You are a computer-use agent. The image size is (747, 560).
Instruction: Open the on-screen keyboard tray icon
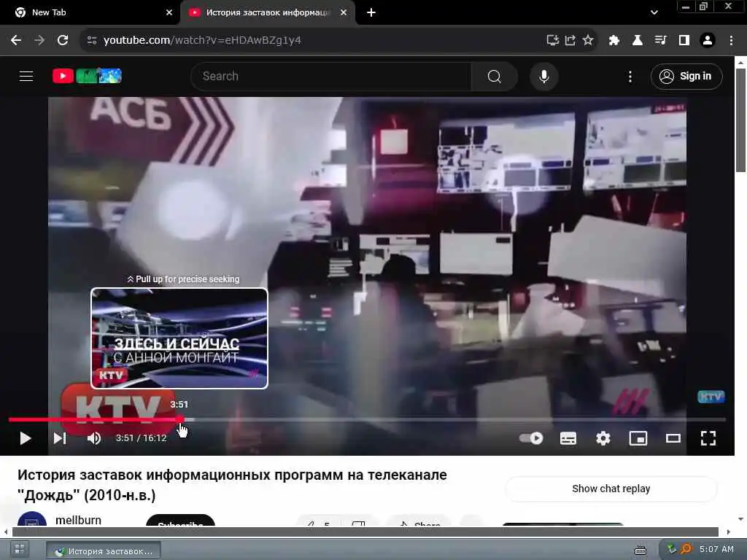(x=640, y=551)
